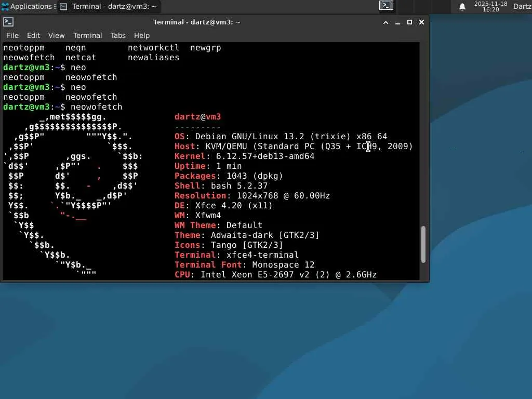Click the Packages value '1043 (dpkg)'
Image resolution: width=532 pixels, height=399 pixels.
(255, 176)
